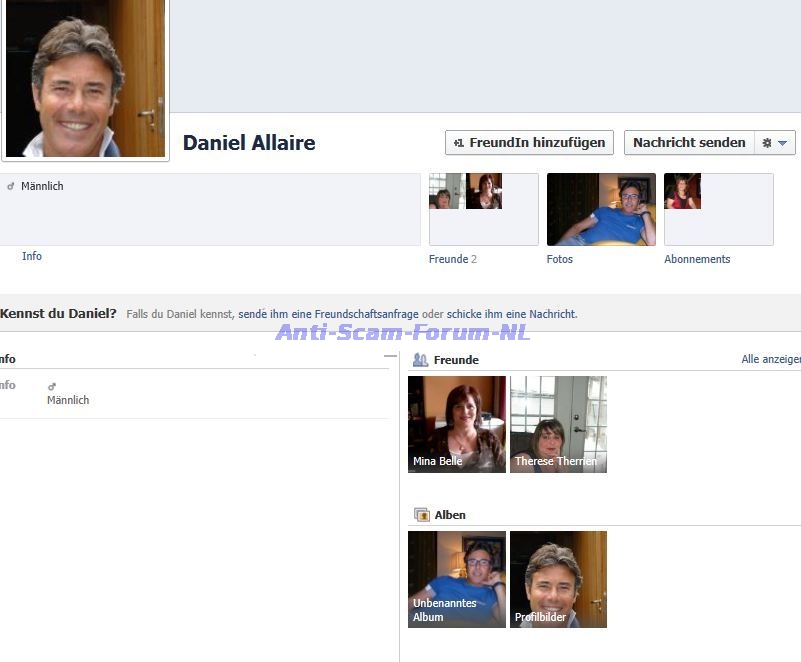Click the Nachricht senden button
The height and width of the screenshot is (662, 801).
(688, 143)
